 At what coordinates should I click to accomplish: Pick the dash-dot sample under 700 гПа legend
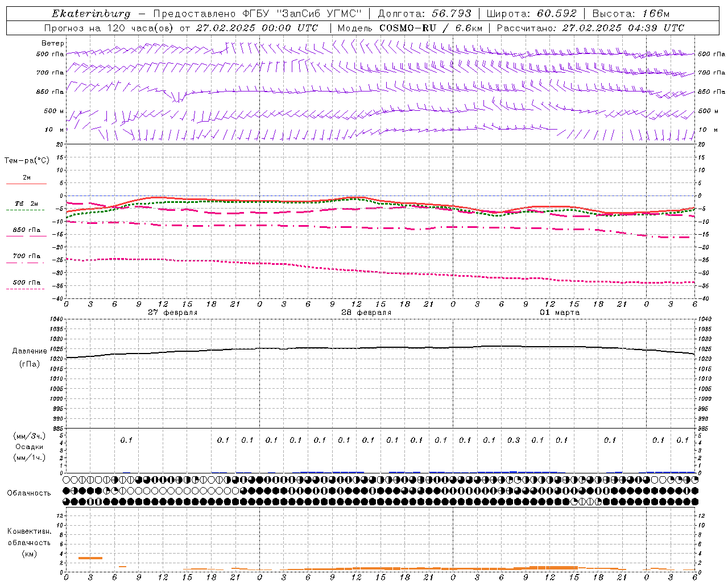[x=26, y=263]
